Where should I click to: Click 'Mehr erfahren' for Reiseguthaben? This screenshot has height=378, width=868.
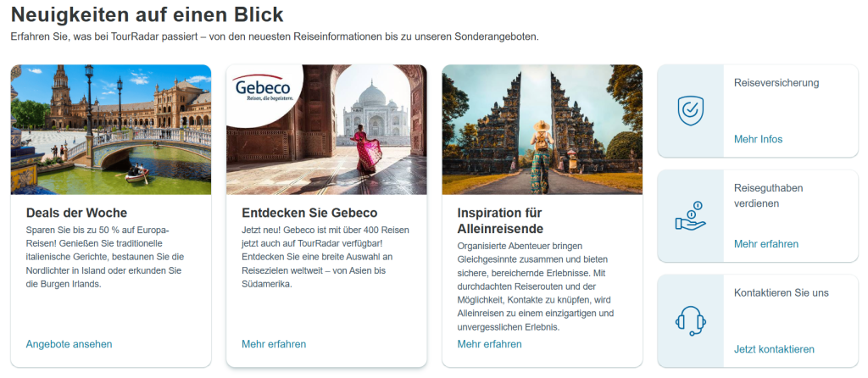[x=766, y=244]
